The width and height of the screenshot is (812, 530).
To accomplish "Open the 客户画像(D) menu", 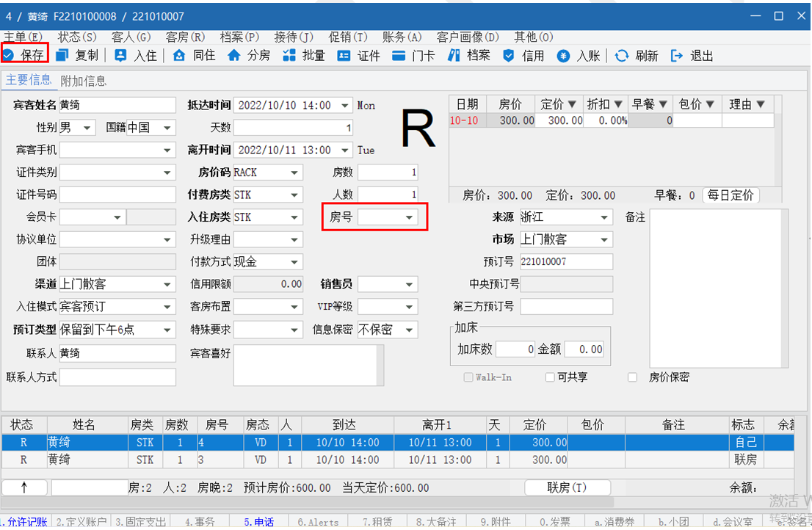I will pos(468,37).
